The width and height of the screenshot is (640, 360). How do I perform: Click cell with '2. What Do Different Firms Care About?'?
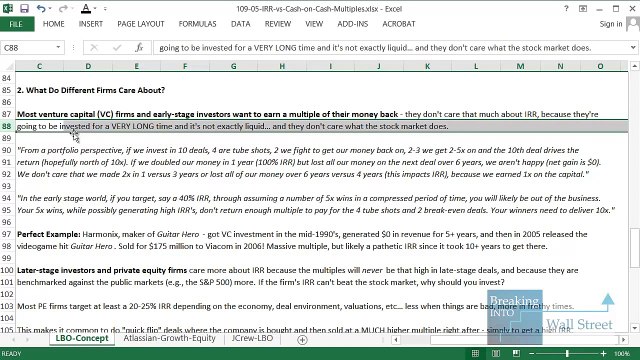point(91,90)
